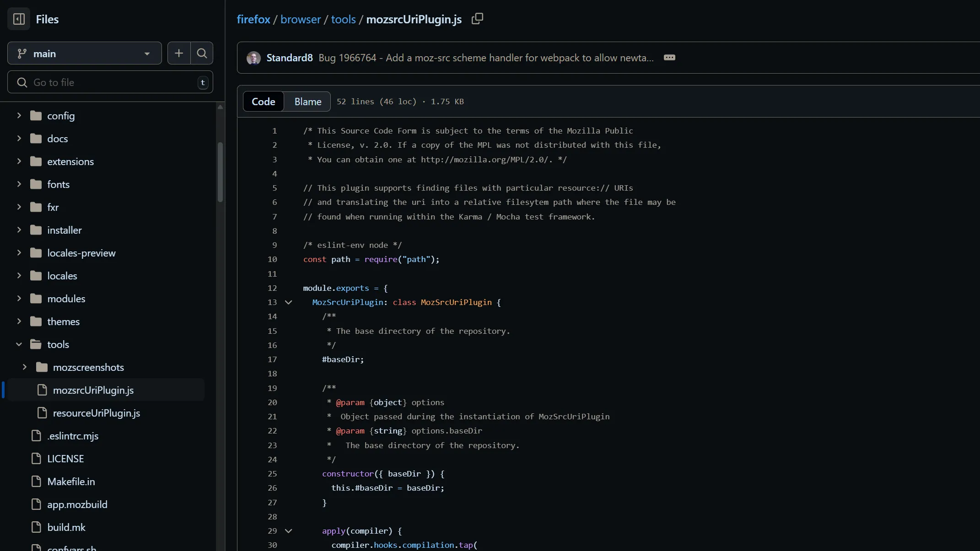Click the extensions folder icon
The width and height of the screenshot is (980, 551).
(x=36, y=161)
